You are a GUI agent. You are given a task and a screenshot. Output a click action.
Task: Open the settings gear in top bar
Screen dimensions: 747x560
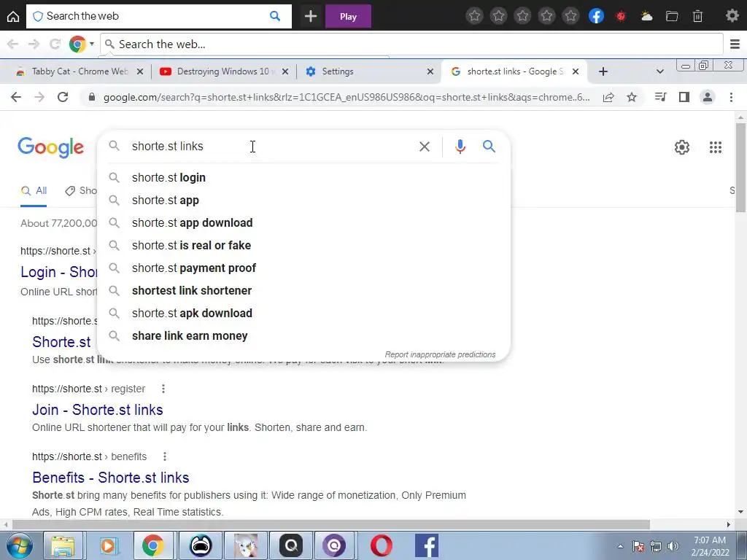point(732,16)
